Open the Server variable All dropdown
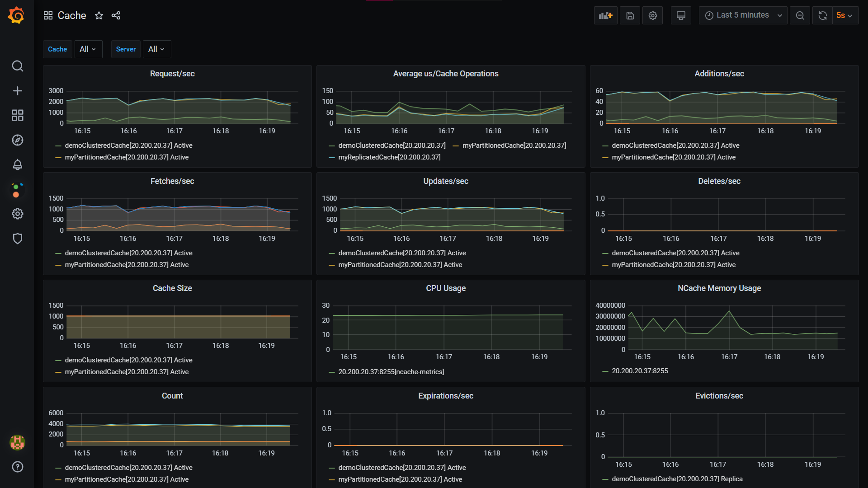 pos(156,49)
